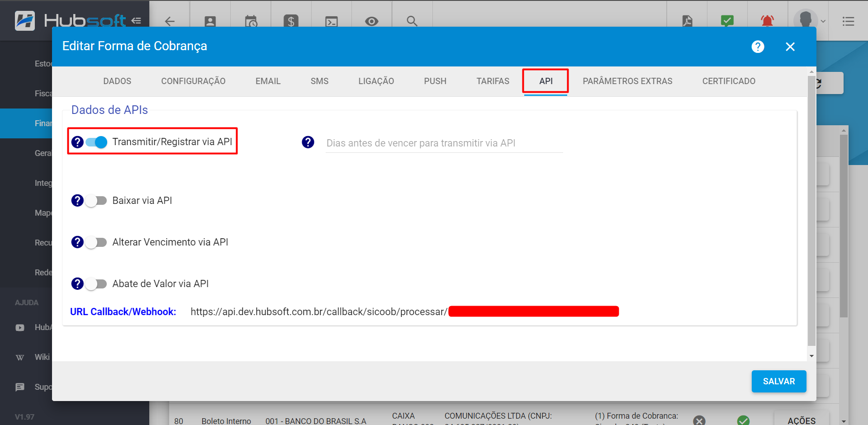
Task: Open the search magnifier in top toolbar
Action: click(x=412, y=21)
